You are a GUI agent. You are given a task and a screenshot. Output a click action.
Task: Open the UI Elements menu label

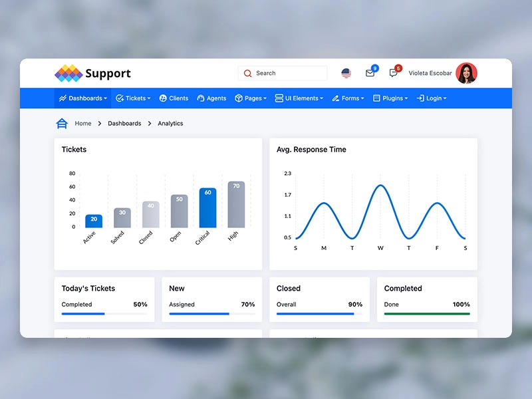coord(302,98)
